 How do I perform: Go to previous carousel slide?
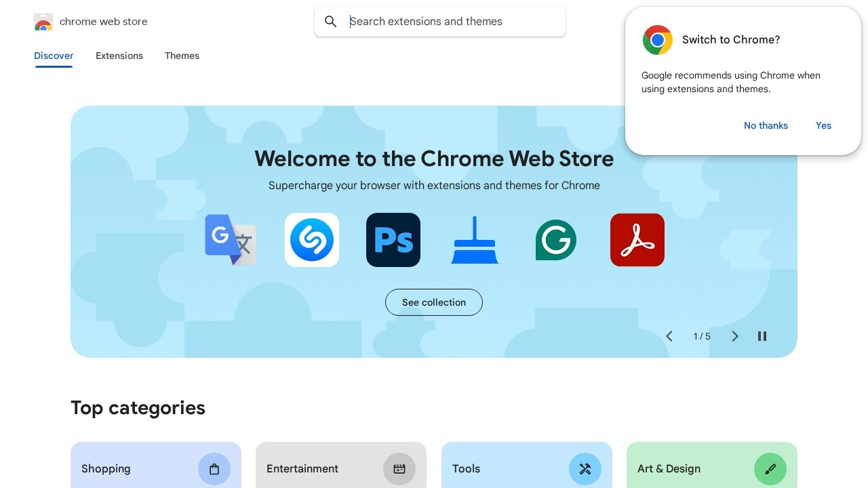point(669,336)
